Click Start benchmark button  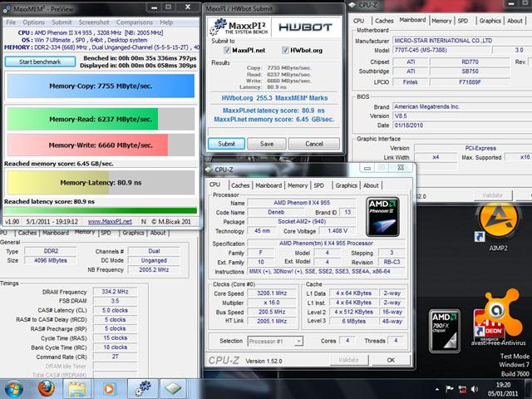pos(40,62)
